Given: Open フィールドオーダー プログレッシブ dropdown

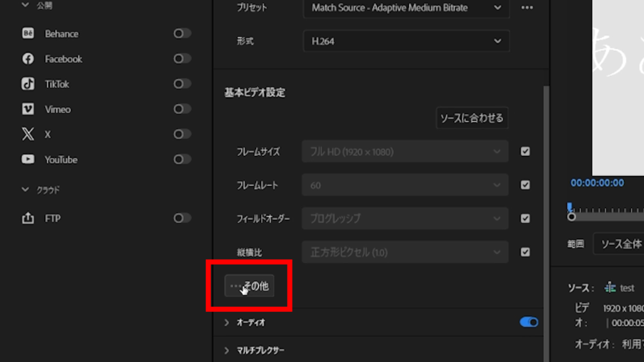Looking at the screenshot, I should 405,218.
